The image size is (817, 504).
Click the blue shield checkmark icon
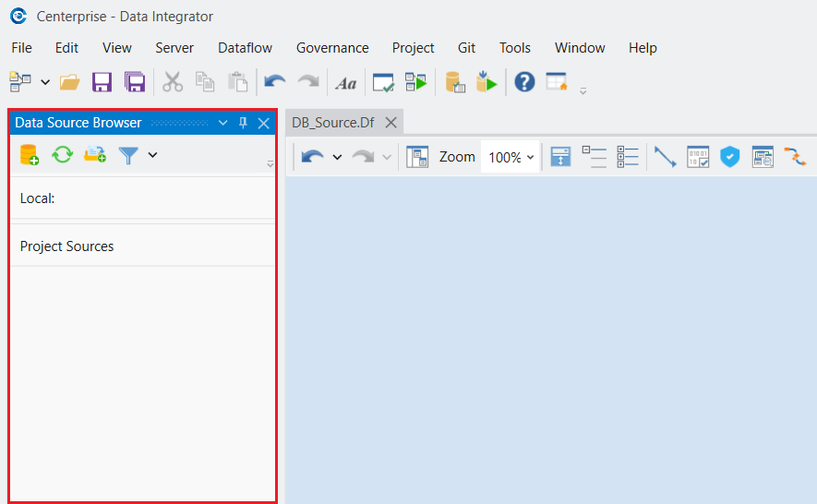click(729, 156)
